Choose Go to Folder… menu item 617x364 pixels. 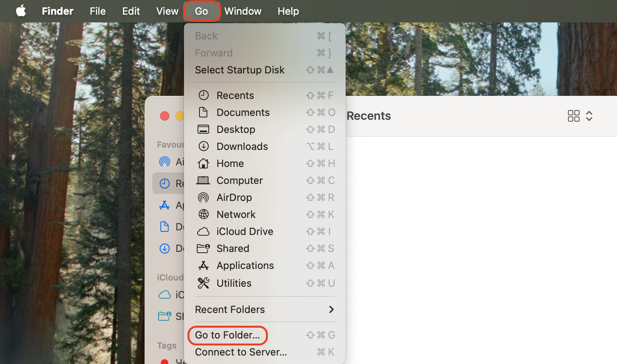click(265, 335)
